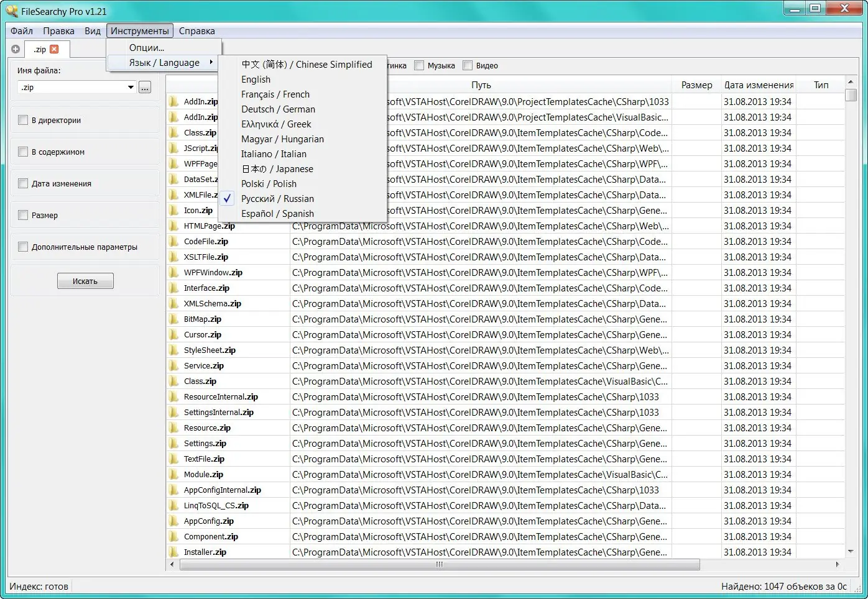Select the StyleSheet.zip file icon
Viewport: 868px width, 599px height.
click(174, 350)
